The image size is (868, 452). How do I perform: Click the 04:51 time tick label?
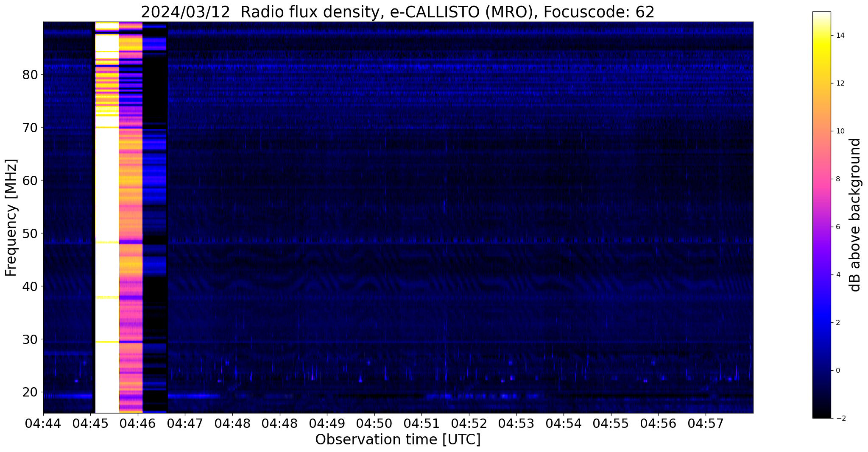coord(421,423)
